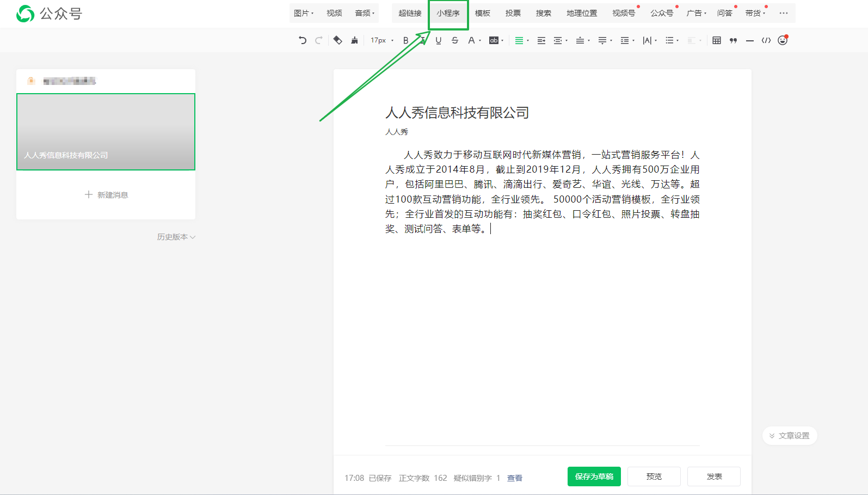Viewport: 868px width, 495px height.
Task: Expand the highlight color dropdown arrow
Action: [x=502, y=40]
